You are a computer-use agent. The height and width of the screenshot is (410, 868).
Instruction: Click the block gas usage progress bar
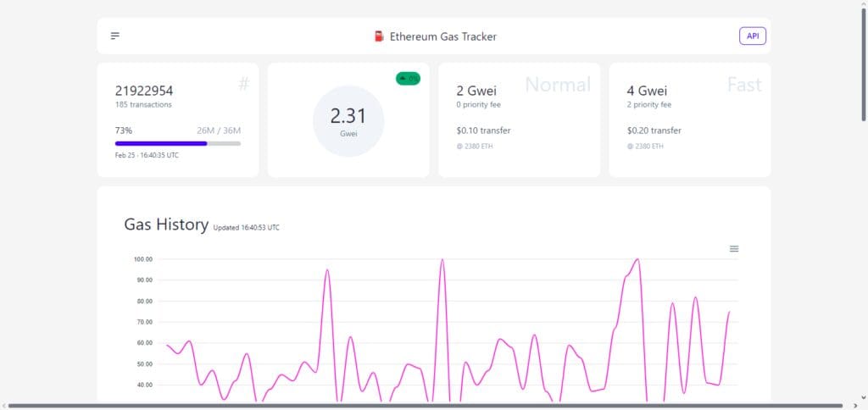[178, 143]
